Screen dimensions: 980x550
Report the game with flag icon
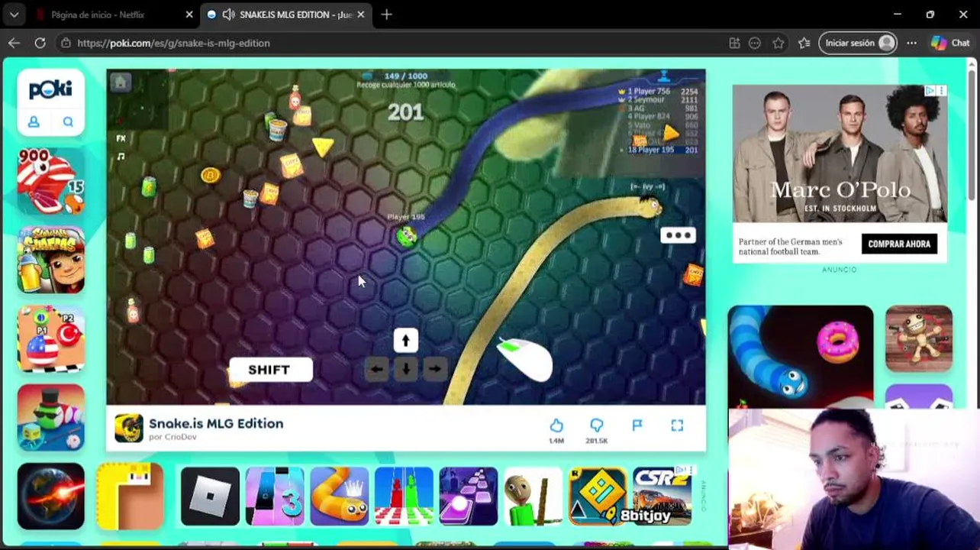[637, 425]
